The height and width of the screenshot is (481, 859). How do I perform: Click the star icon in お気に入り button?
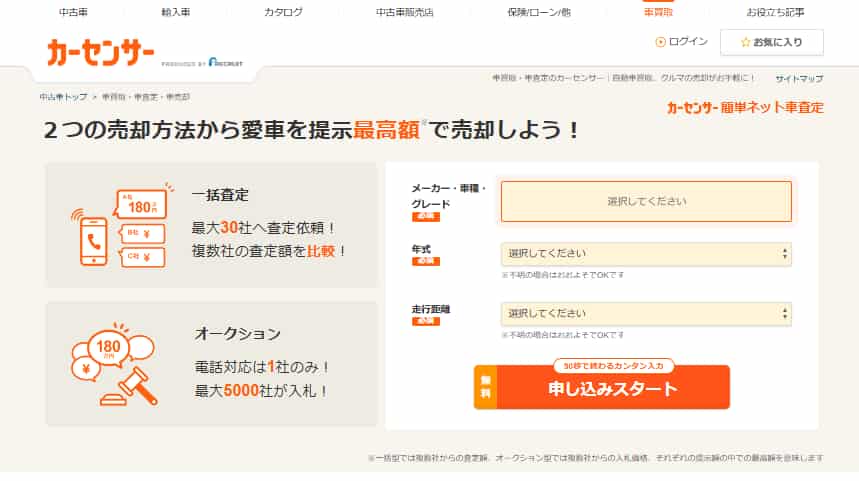[744, 42]
